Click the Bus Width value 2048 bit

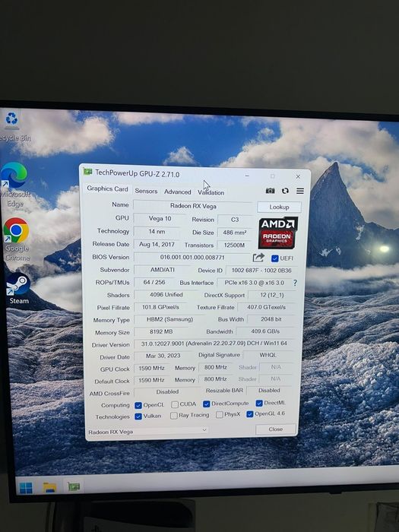[x=271, y=319]
